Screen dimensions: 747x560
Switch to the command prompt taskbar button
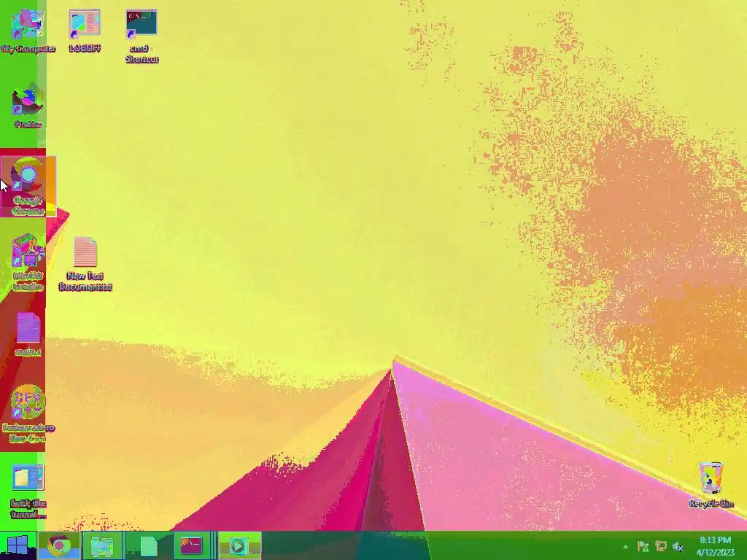[193, 545]
